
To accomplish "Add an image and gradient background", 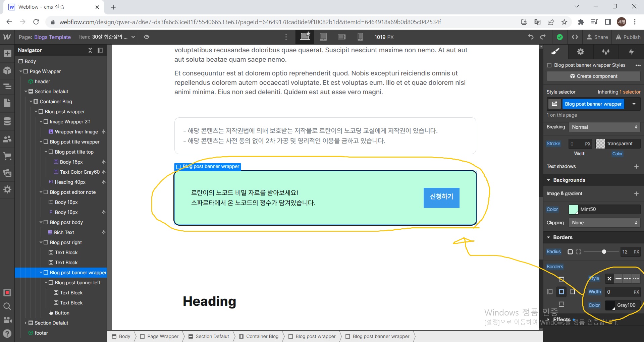I will [x=636, y=193].
